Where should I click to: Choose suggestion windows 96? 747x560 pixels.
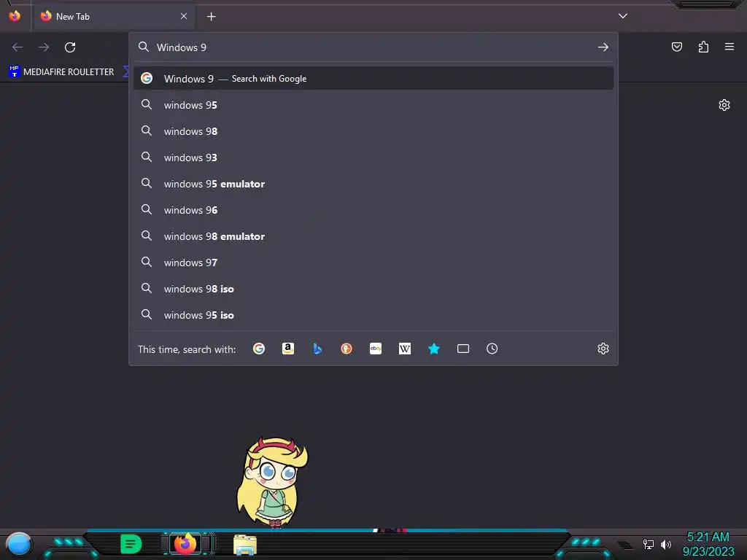point(373,209)
